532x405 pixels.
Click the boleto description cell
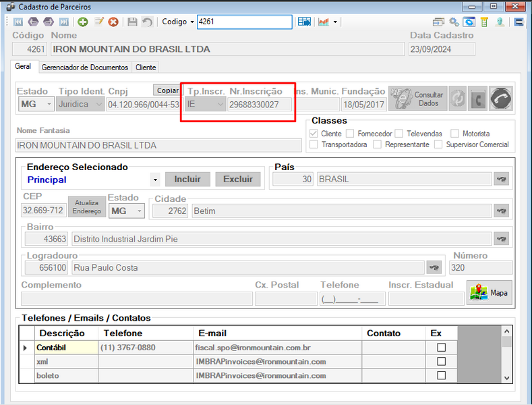(67, 376)
